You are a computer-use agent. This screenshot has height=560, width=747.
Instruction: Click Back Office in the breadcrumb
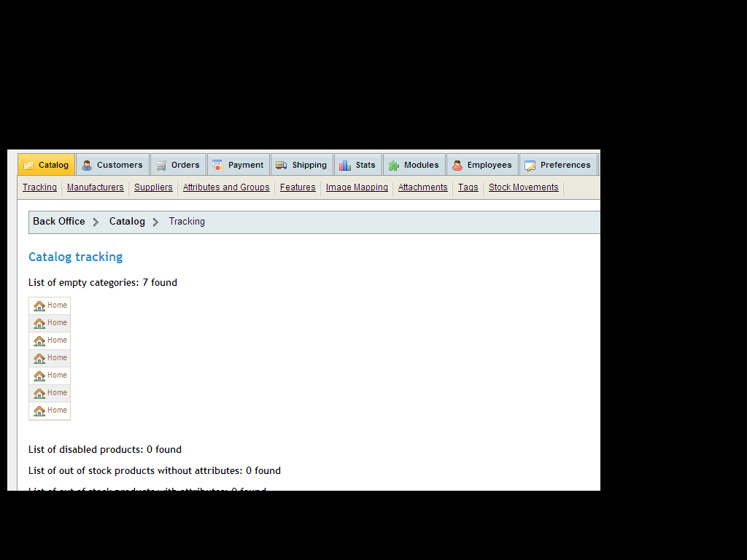(59, 222)
